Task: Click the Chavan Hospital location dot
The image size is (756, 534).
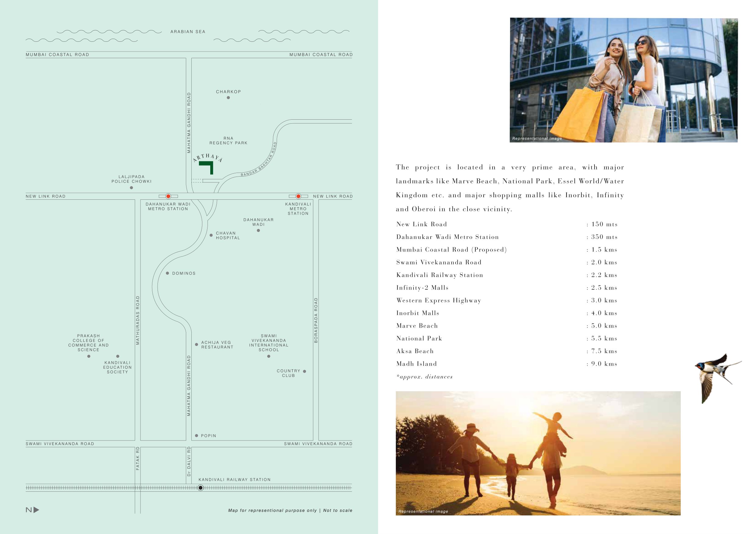Action: pos(211,235)
